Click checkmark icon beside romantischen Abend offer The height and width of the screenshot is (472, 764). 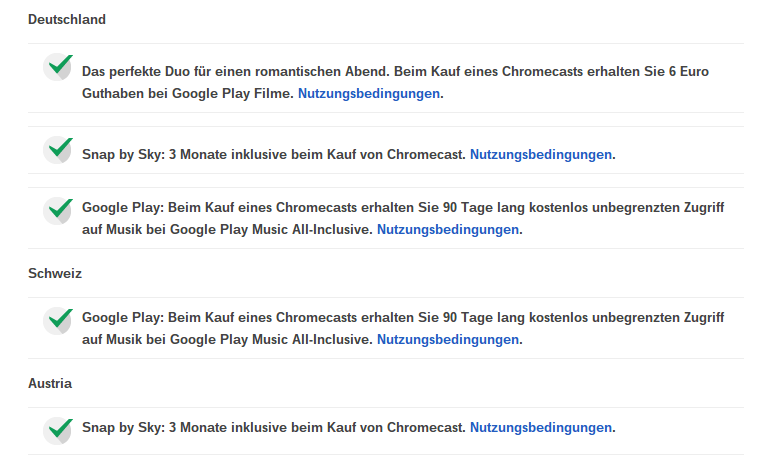click(x=58, y=67)
